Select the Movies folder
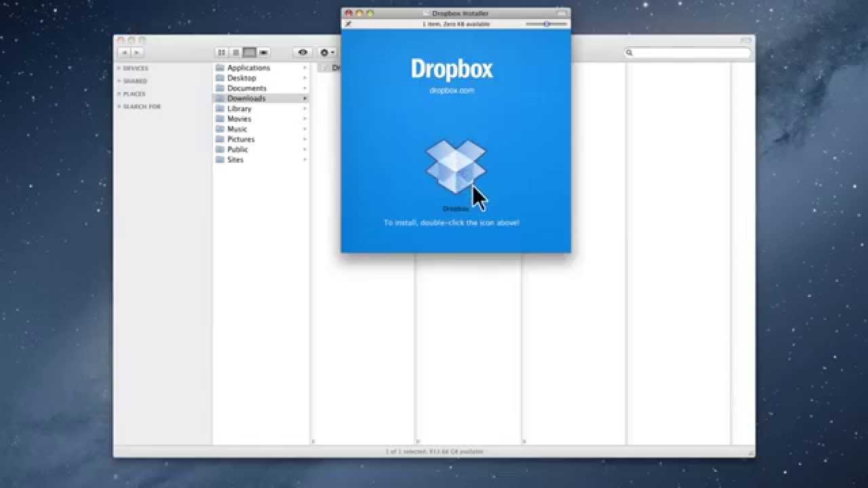868x488 pixels. pyautogui.click(x=261, y=119)
